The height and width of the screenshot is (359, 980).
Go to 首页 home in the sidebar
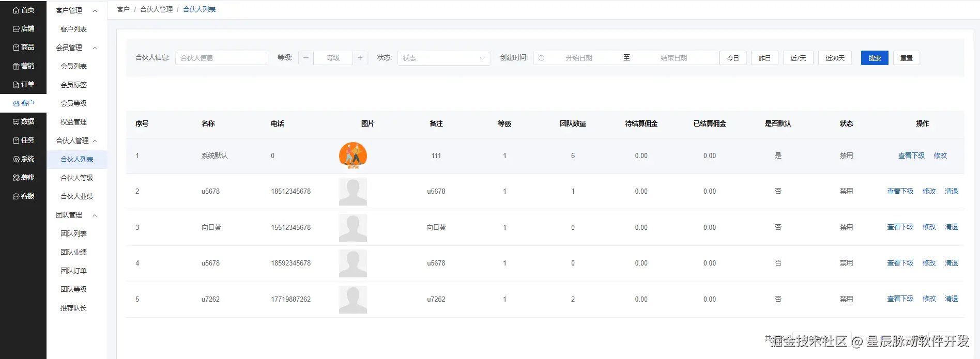tap(23, 10)
